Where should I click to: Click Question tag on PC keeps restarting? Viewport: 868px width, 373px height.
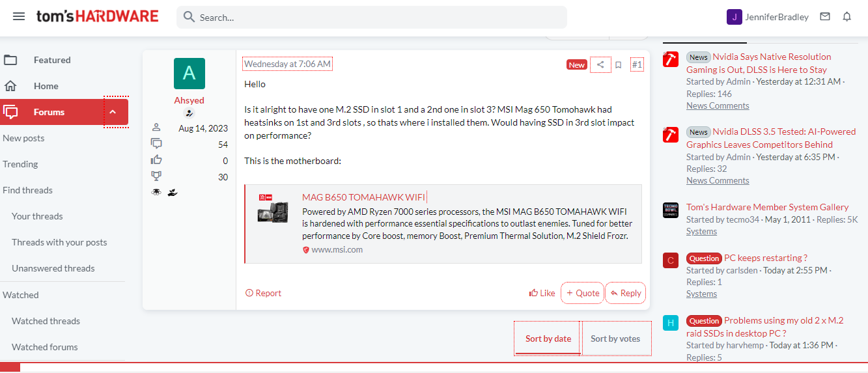click(704, 258)
